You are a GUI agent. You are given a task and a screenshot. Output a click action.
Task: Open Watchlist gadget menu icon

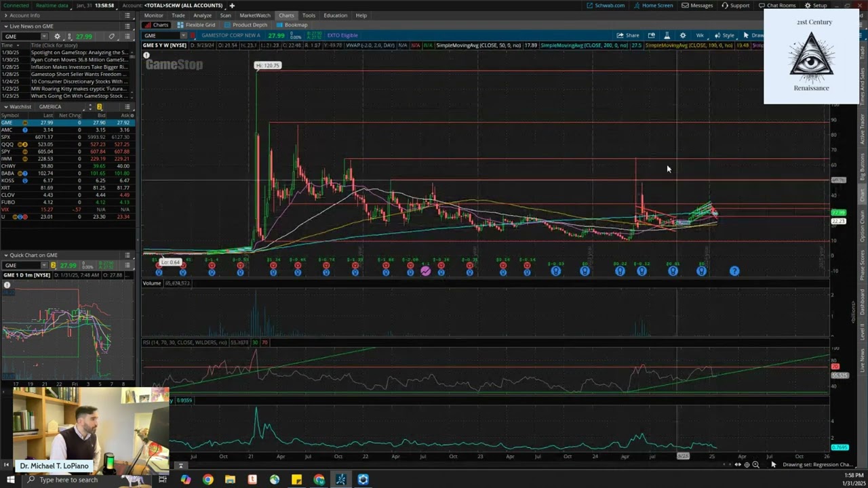pos(127,106)
